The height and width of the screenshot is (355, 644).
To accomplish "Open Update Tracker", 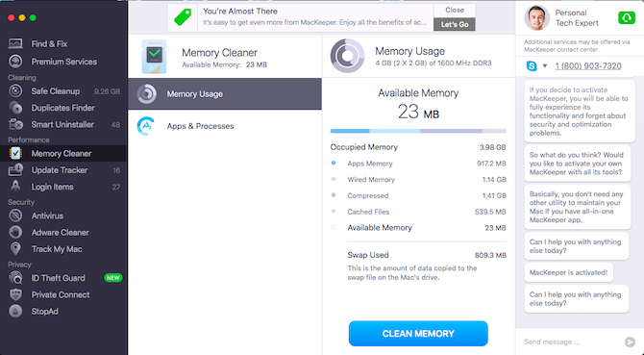I will 63,169.
